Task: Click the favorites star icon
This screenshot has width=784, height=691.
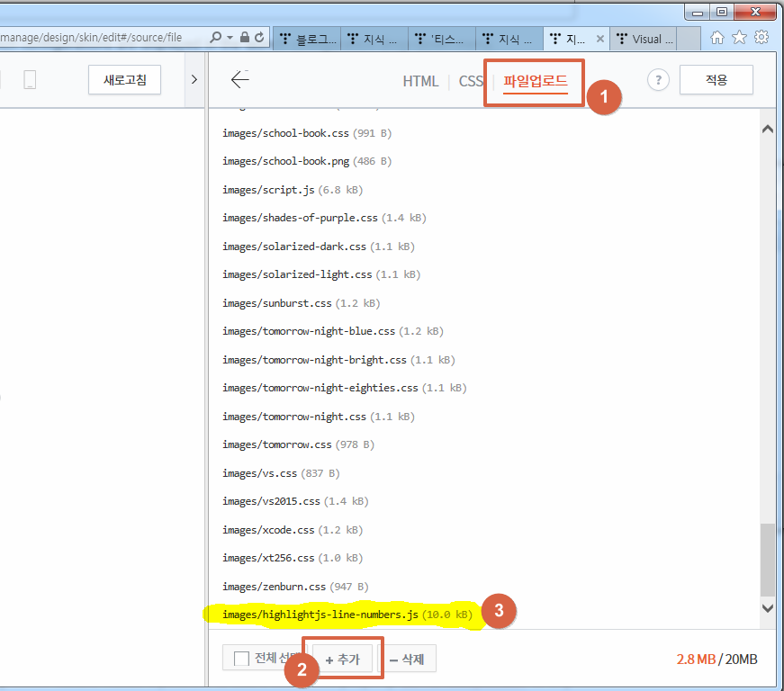Action: (x=739, y=38)
